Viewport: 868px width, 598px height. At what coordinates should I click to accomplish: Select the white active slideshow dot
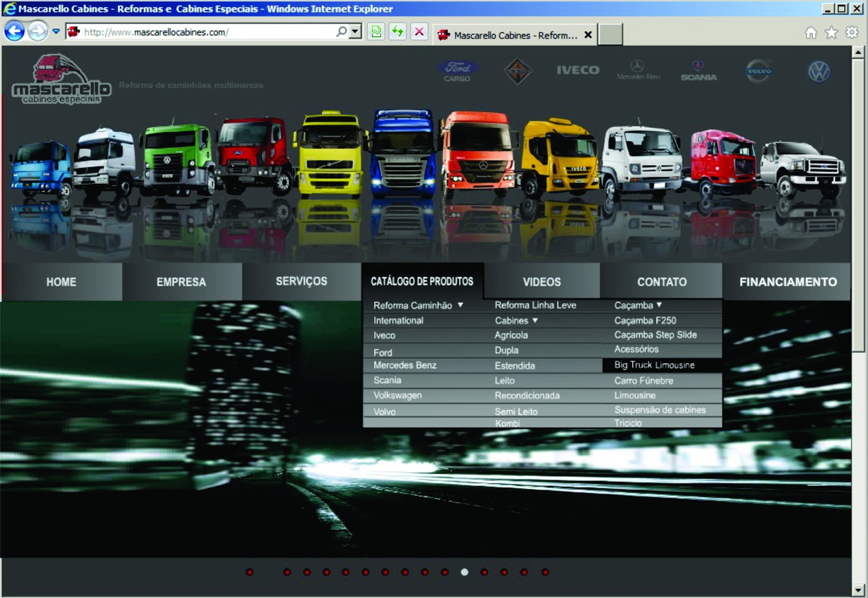tap(464, 572)
